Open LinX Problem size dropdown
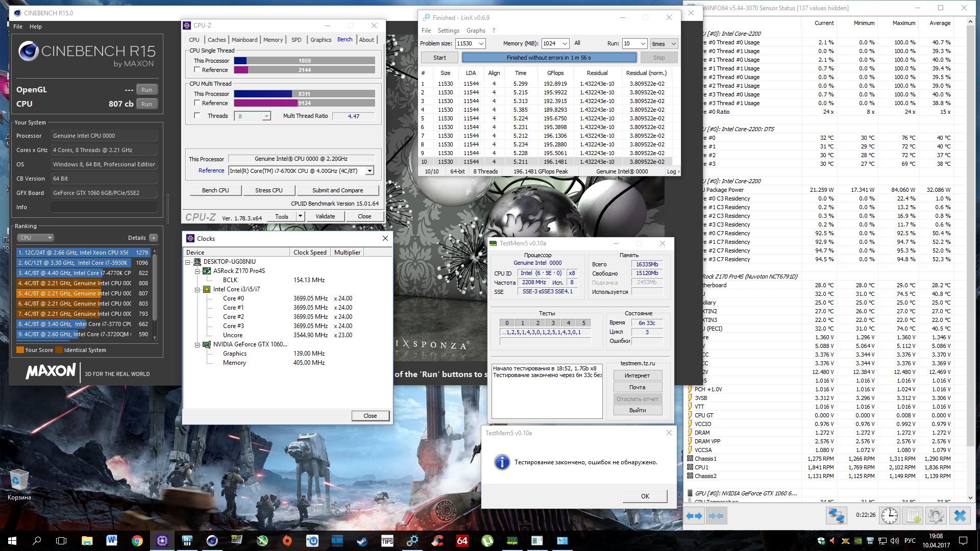980x551 pixels. (481, 44)
